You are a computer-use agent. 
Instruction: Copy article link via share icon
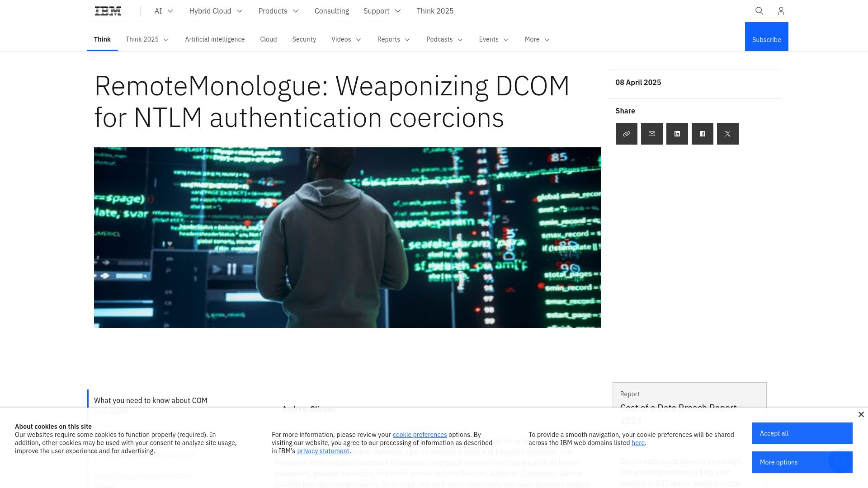point(627,134)
